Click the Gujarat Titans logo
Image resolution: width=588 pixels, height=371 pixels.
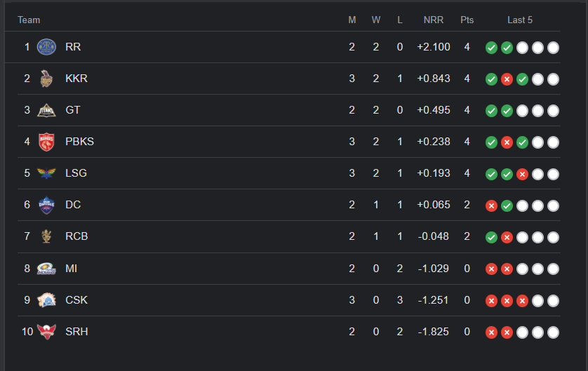(46, 110)
